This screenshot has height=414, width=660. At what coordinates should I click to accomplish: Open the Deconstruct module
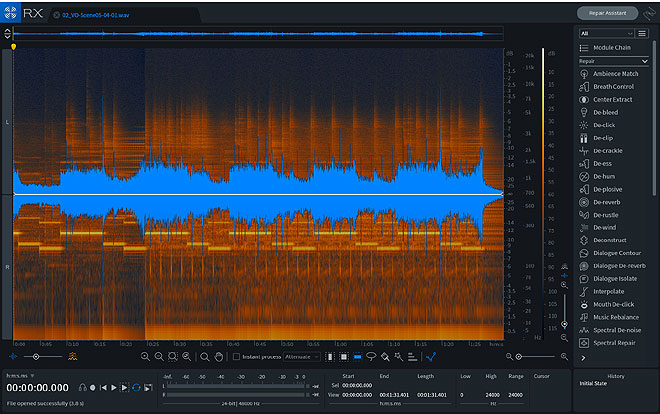pos(603,240)
